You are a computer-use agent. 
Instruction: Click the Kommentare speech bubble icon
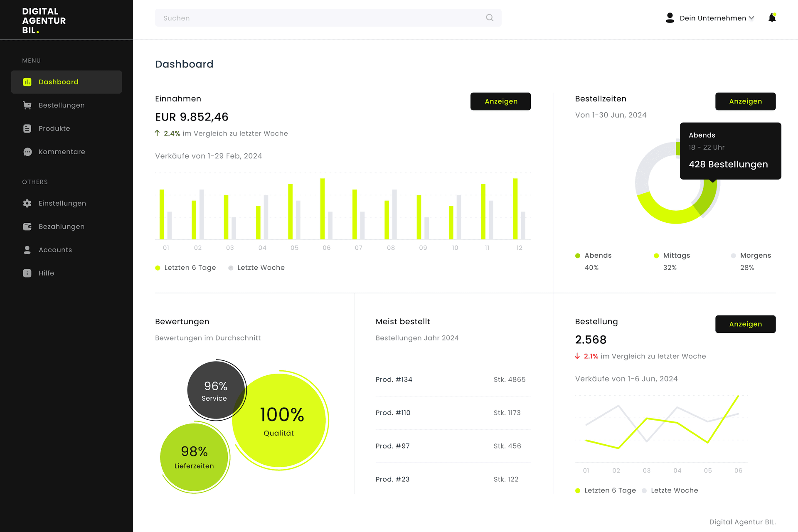click(27, 152)
